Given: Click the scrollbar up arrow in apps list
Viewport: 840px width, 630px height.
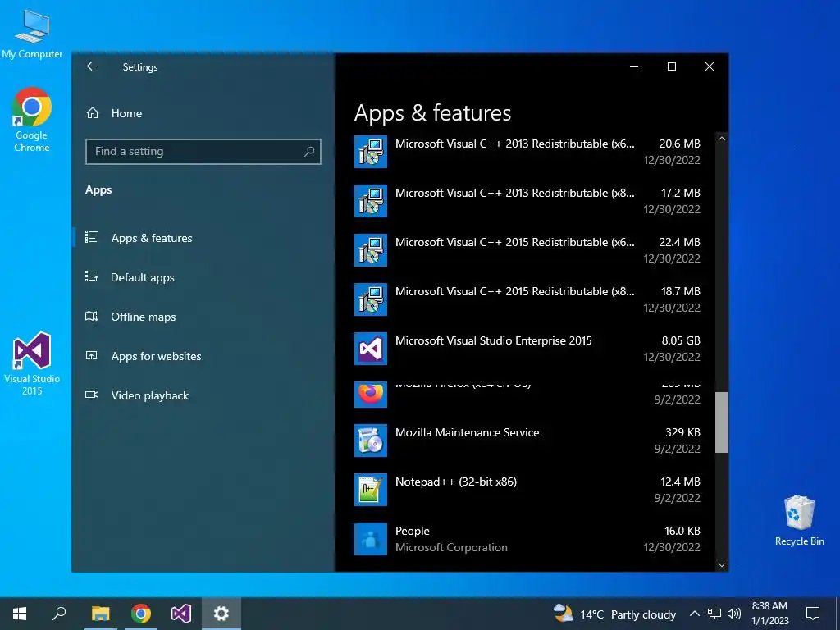Looking at the screenshot, I should (x=722, y=139).
